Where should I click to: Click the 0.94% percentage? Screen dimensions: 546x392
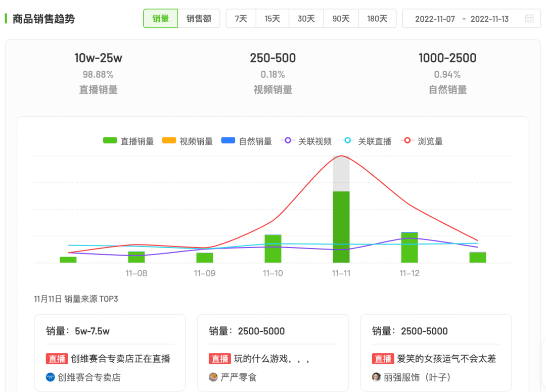click(x=447, y=74)
